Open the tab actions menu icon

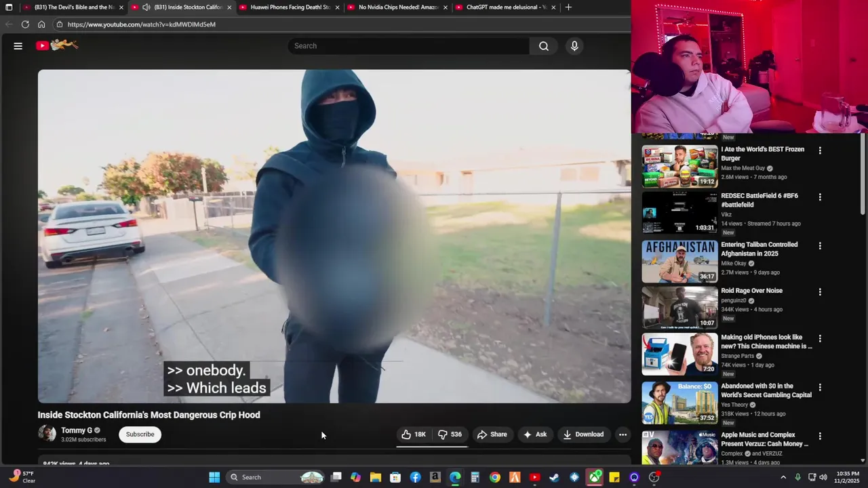(x=9, y=7)
